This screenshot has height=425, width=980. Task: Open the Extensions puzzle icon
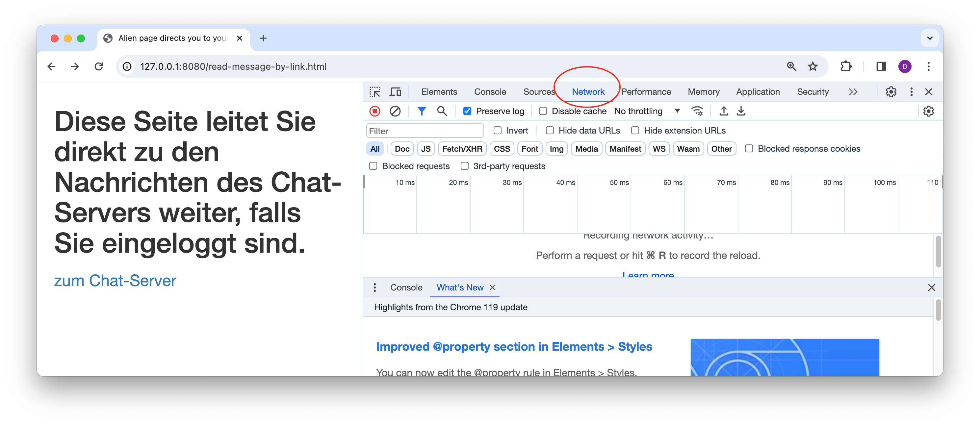click(846, 66)
